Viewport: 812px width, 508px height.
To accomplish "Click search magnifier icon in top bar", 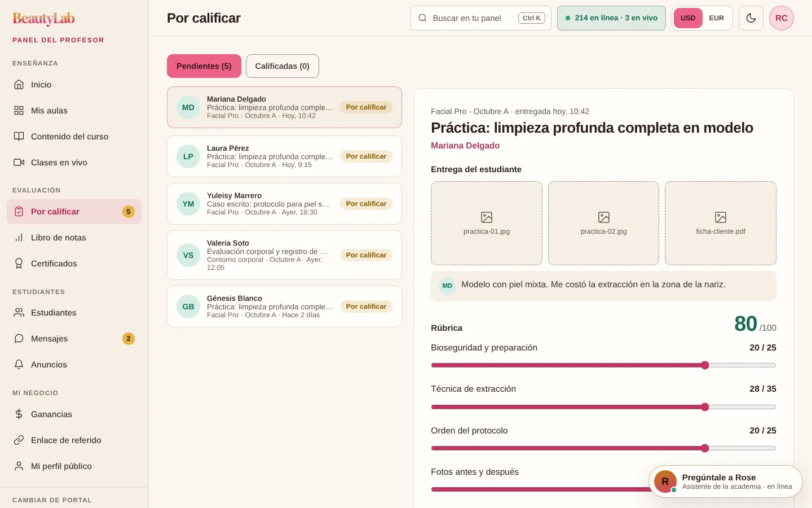I will pos(422,18).
